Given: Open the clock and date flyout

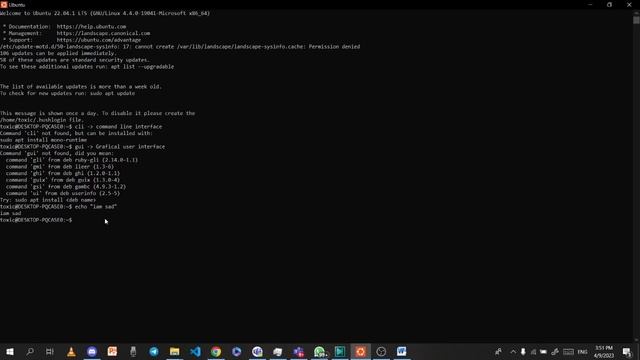Looking at the screenshot, I should [x=604, y=351].
